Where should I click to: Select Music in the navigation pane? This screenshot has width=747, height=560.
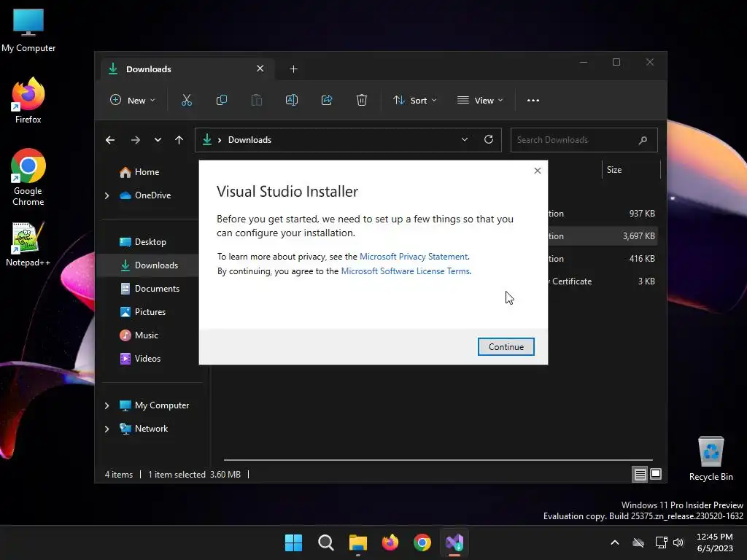coord(139,335)
